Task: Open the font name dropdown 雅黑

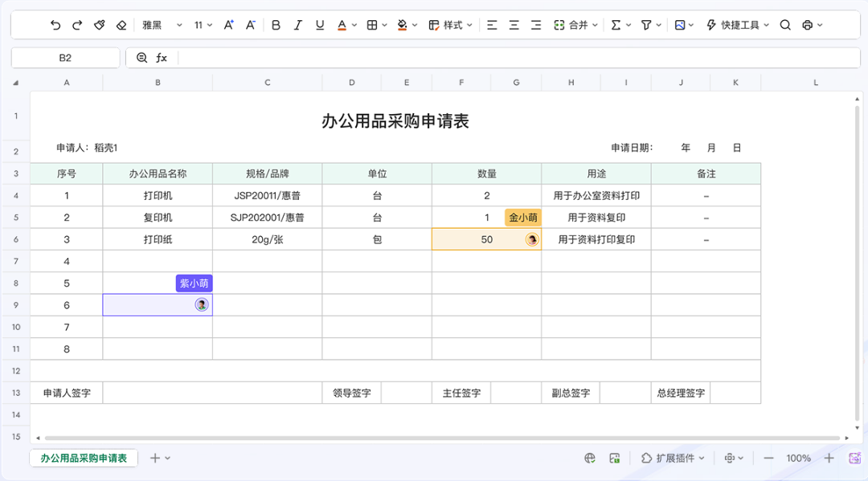Action: point(162,25)
